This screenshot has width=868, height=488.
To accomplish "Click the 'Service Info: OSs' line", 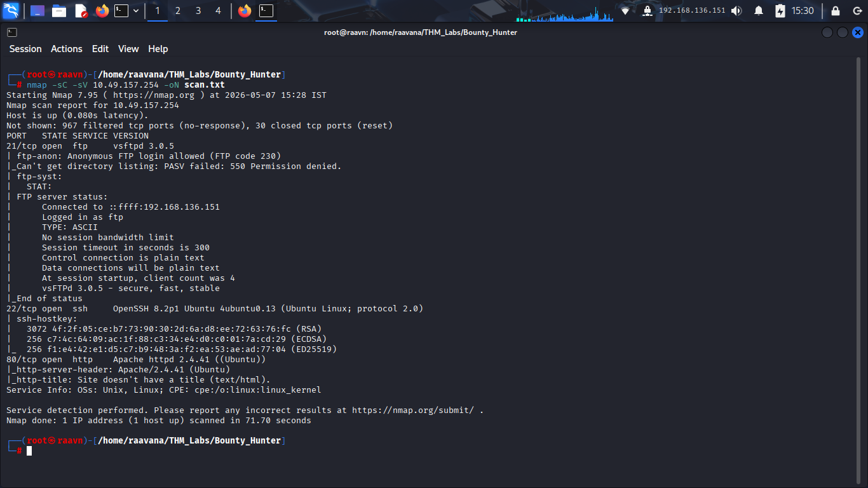I will point(164,390).
